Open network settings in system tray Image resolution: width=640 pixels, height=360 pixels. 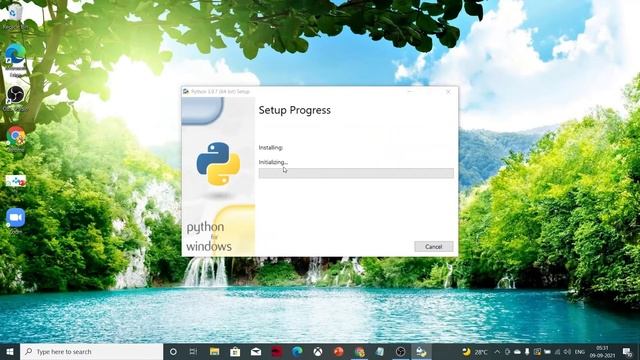[557, 351]
